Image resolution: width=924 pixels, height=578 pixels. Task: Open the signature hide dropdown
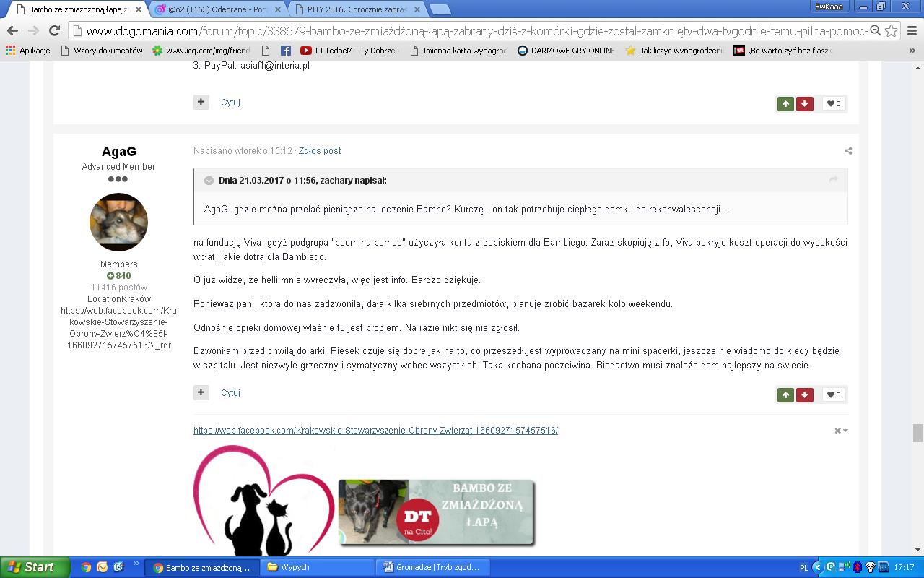pos(841,431)
